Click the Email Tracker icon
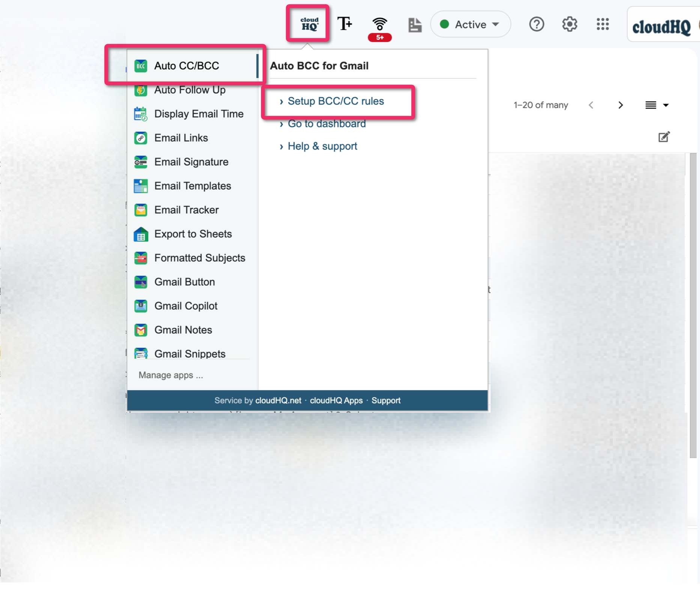The height and width of the screenshot is (598, 700). [x=141, y=210]
